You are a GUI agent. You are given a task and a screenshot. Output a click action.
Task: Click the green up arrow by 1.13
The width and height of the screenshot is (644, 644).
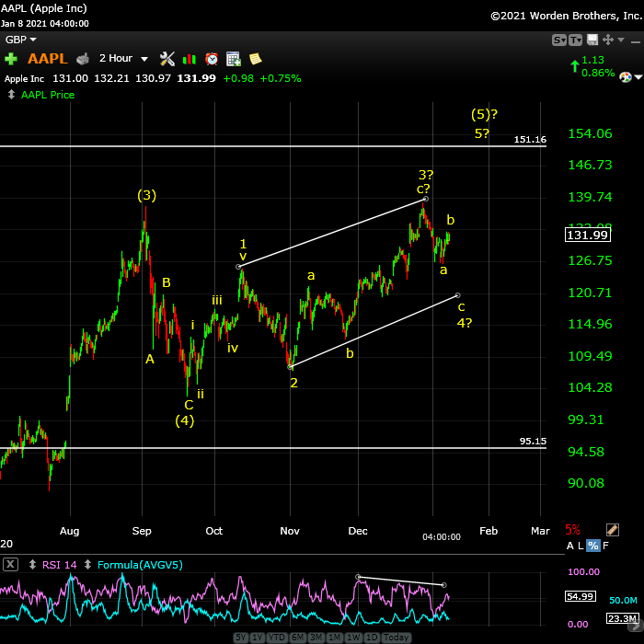click(x=575, y=66)
